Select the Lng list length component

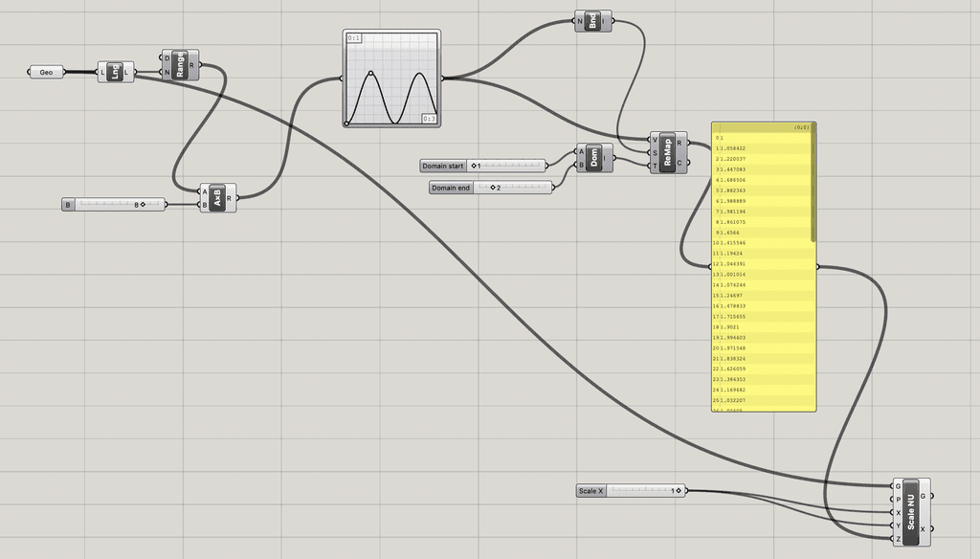(116, 73)
